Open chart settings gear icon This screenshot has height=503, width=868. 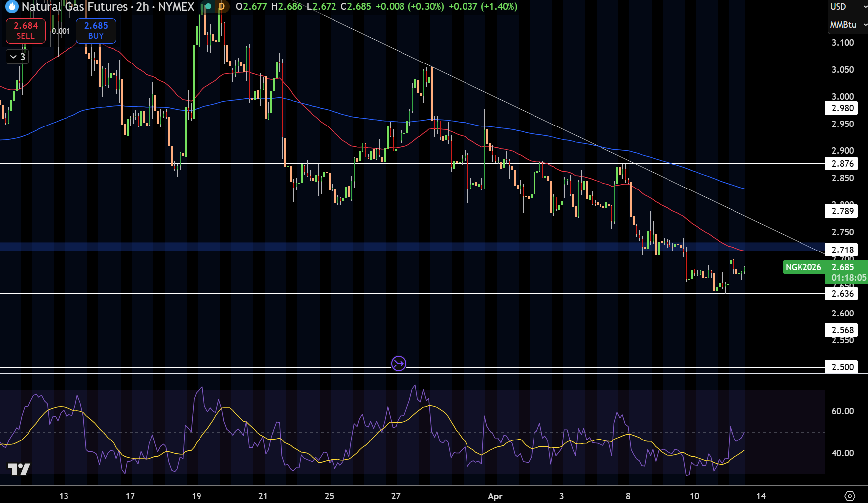(x=850, y=496)
